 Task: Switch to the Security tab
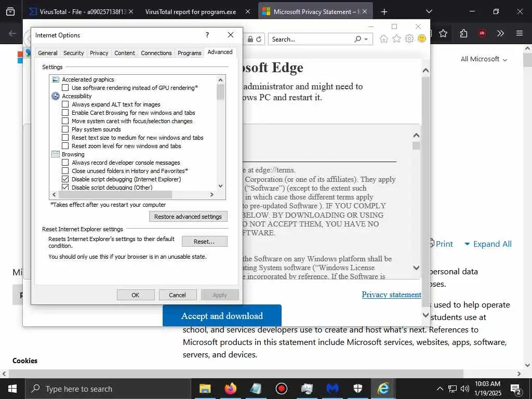pos(74,53)
